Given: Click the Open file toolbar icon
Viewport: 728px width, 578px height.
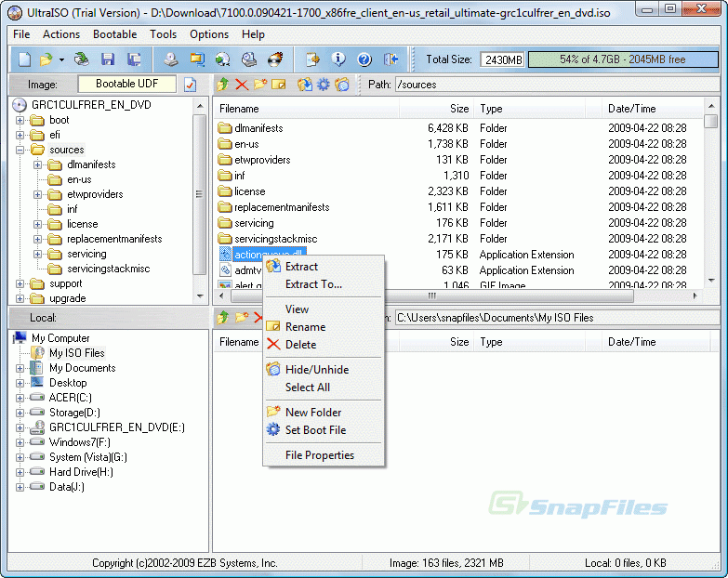Looking at the screenshot, I should coord(46,59).
